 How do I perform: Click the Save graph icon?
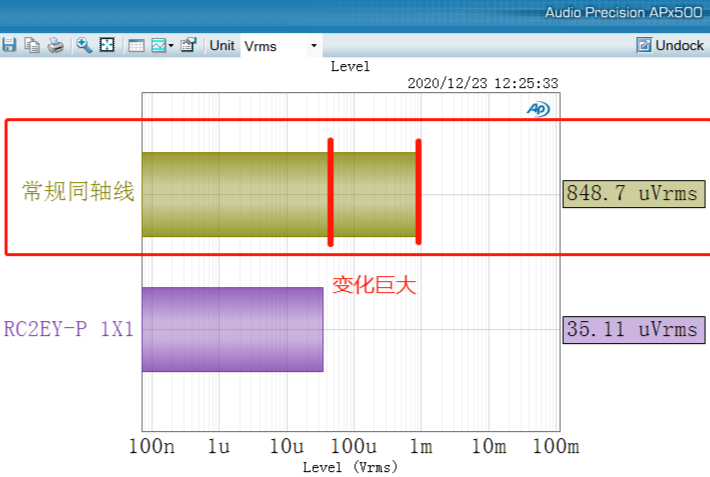coord(9,45)
